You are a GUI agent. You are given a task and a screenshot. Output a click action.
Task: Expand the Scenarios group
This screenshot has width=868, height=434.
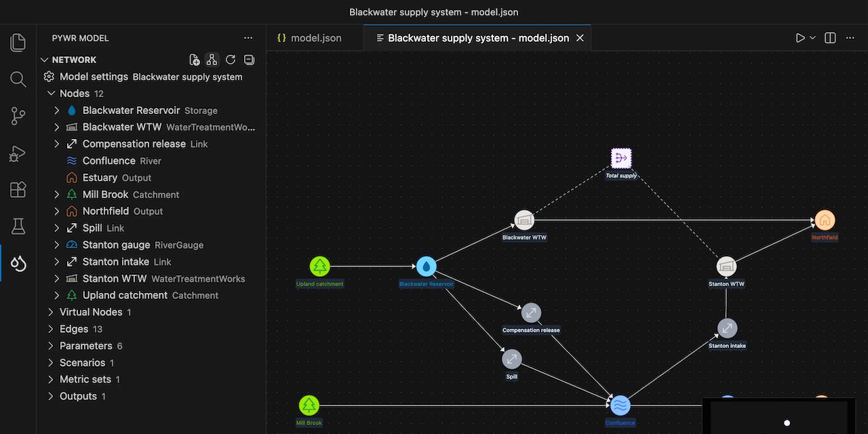(x=51, y=363)
